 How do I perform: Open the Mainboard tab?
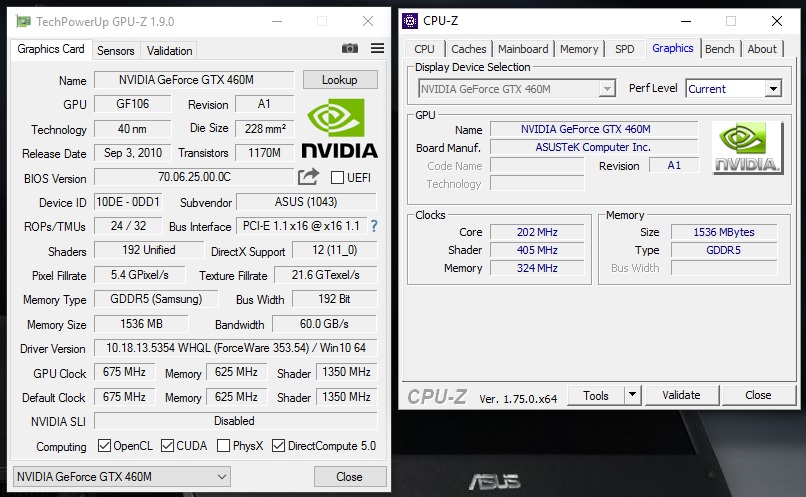click(x=523, y=49)
